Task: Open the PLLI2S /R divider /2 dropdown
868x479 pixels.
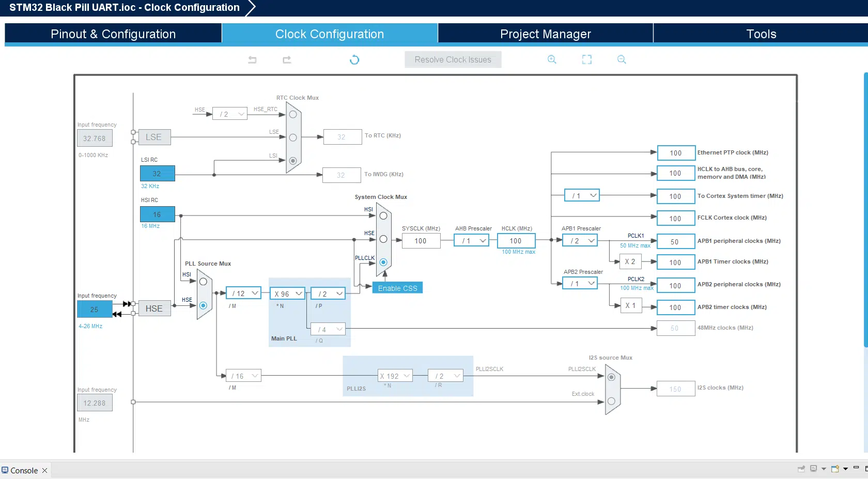Action: [x=445, y=376]
